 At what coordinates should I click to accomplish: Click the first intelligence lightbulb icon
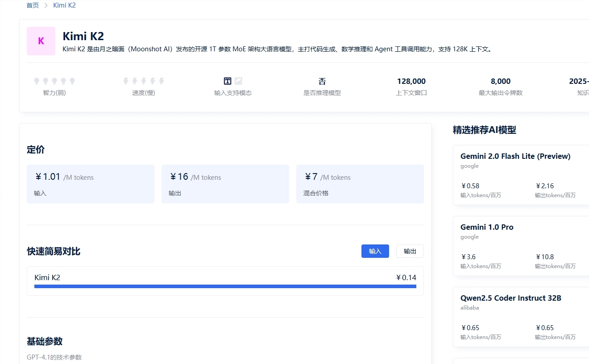37,81
